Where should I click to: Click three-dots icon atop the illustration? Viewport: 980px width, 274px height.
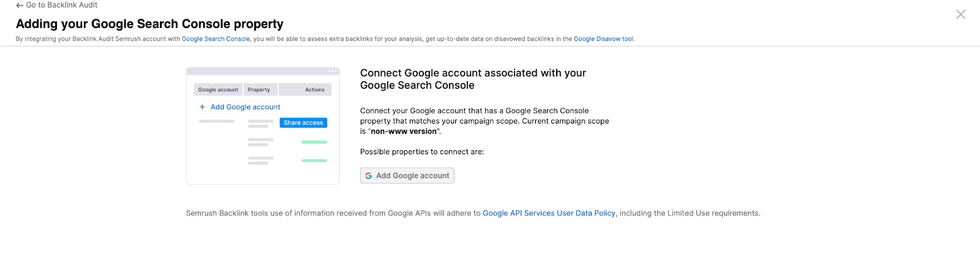[332, 72]
